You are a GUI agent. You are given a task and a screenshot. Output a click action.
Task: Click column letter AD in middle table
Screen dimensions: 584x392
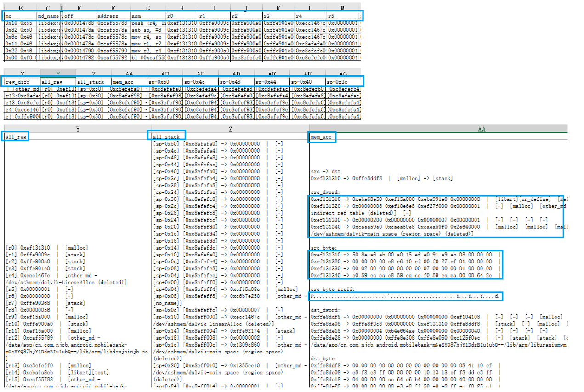click(x=236, y=74)
